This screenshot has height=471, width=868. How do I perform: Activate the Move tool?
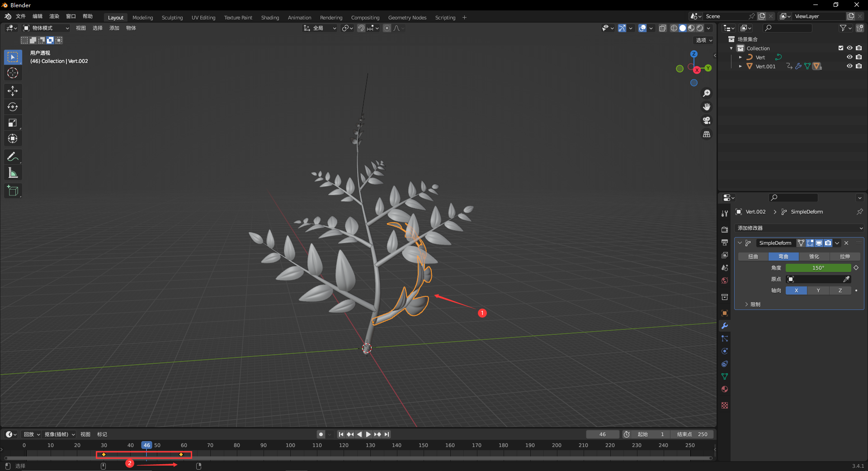point(13,91)
